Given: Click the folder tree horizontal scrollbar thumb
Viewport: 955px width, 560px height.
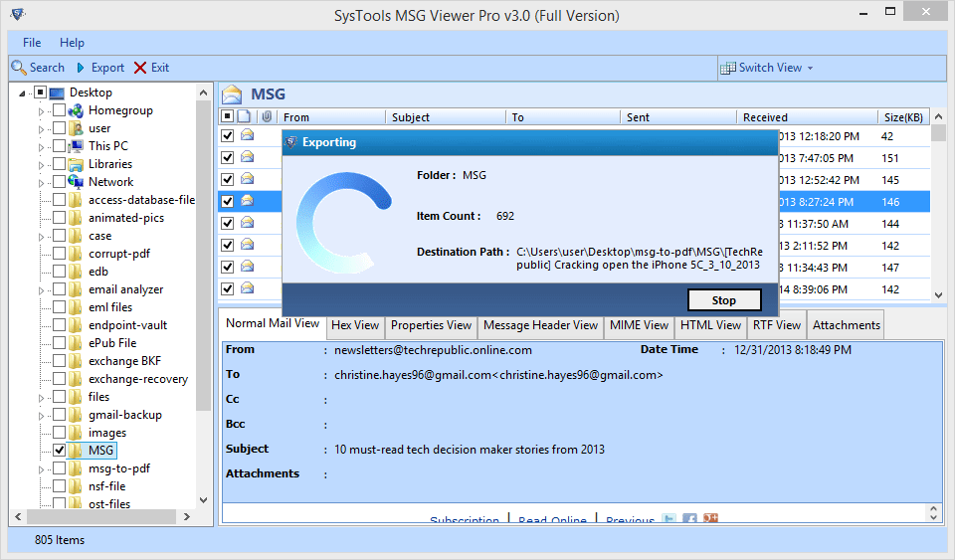Looking at the screenshot, I should coord(102,516).
